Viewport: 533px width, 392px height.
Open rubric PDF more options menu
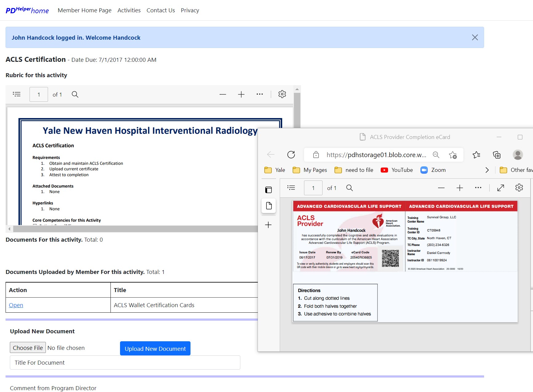coord(260,94)
